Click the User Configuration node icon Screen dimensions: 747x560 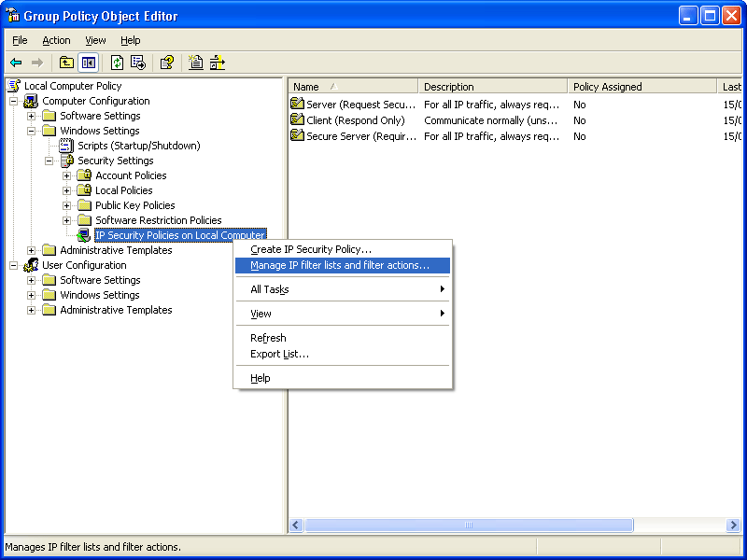tap(31, 265)
